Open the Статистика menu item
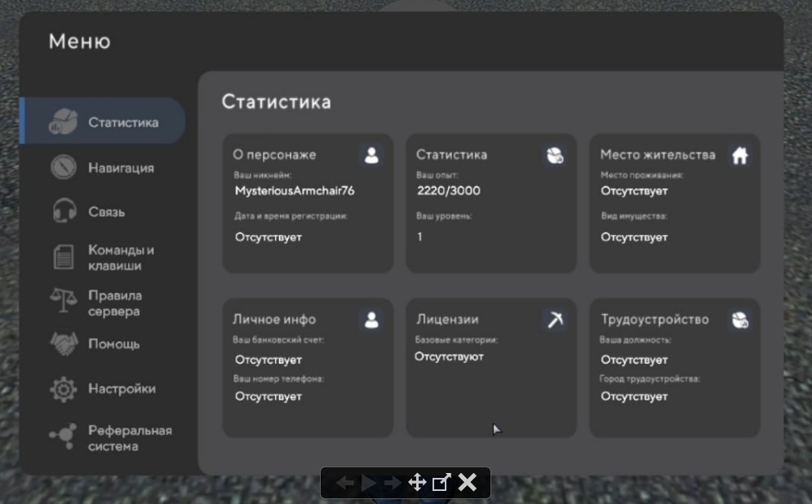Image resolution: width=812 pixels, height=504 pixels. pos(103,121)
